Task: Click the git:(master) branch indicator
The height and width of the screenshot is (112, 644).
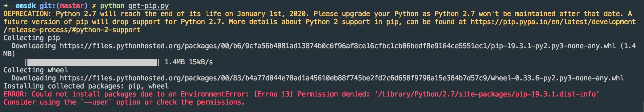Action: coord(64,6)
